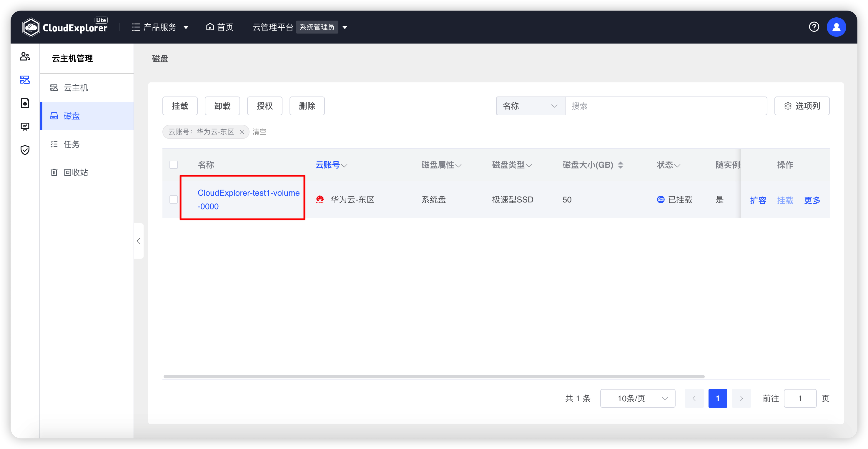Open the user avatar in top right

[x=837, y=27]
